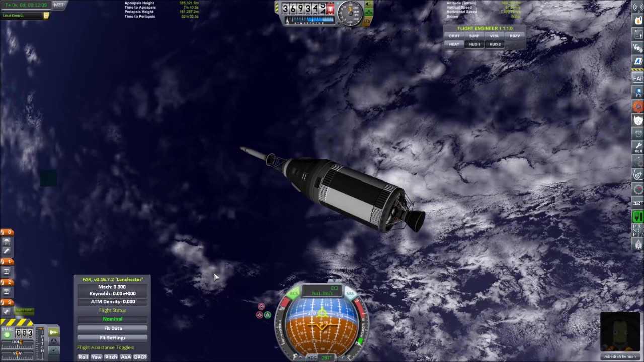Toggle RCS indicator on navball

coord(294,293)
